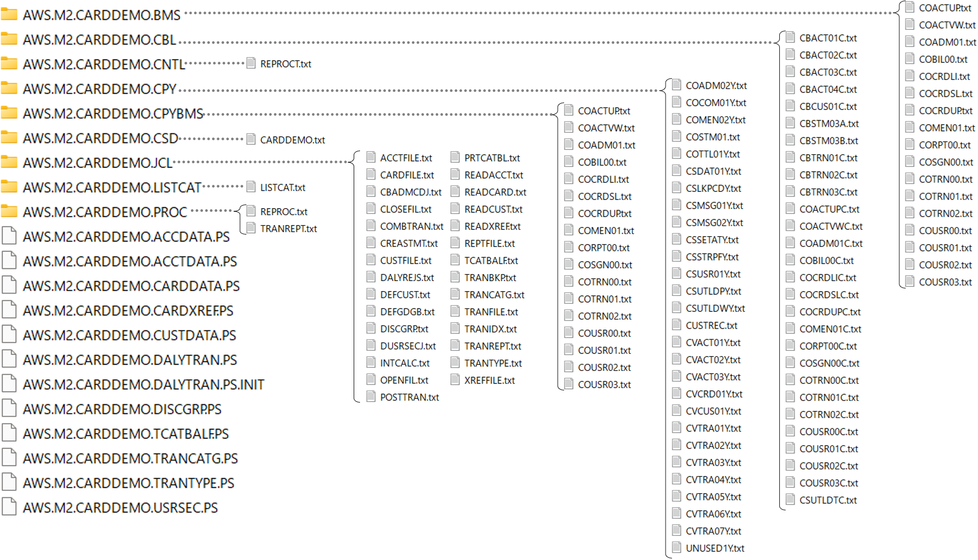Click the AWS.M2.CARDDEMO.ACCDATA.PS file icon

(9, 236)
